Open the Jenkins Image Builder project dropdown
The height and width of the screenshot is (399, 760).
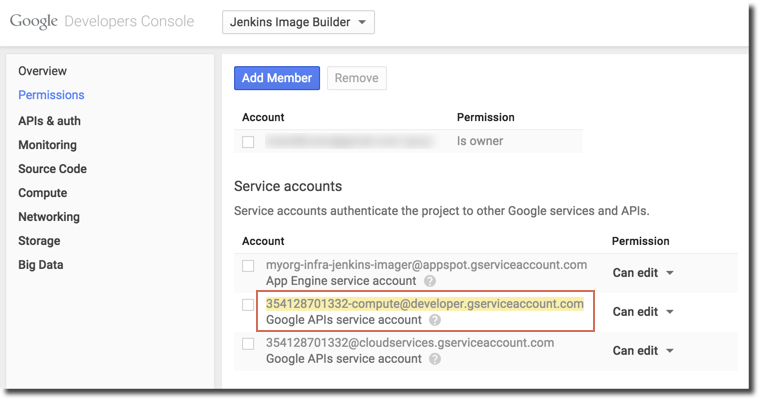[298, 22]
